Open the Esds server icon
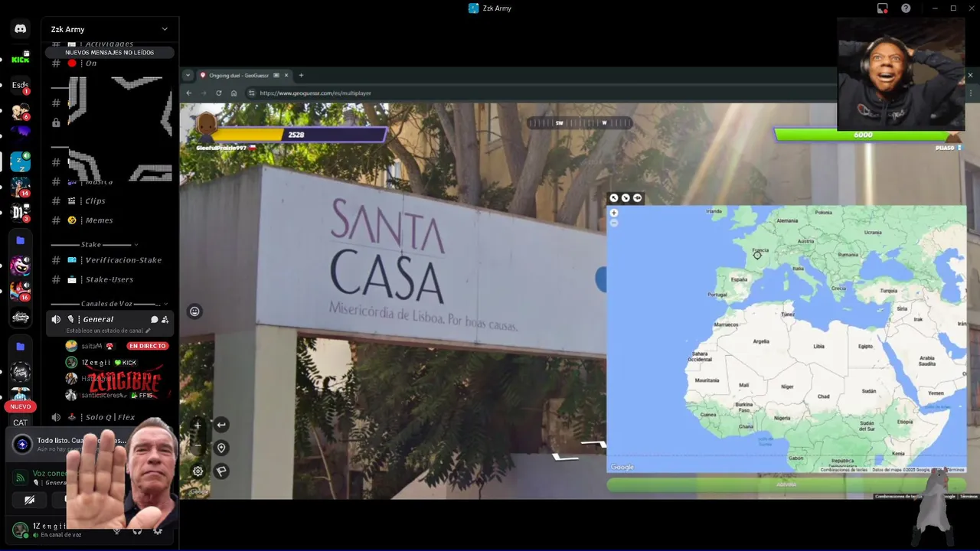 pos(21,85)
